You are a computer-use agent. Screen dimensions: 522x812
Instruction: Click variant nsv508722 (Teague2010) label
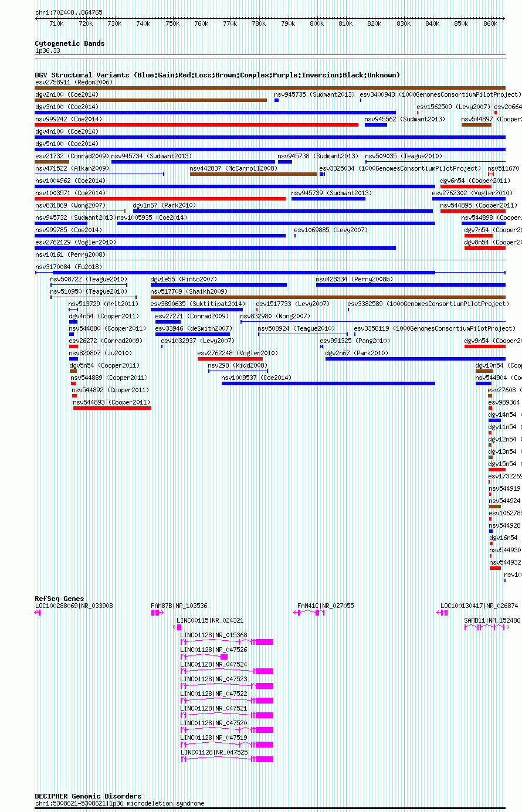pos(89,280)
